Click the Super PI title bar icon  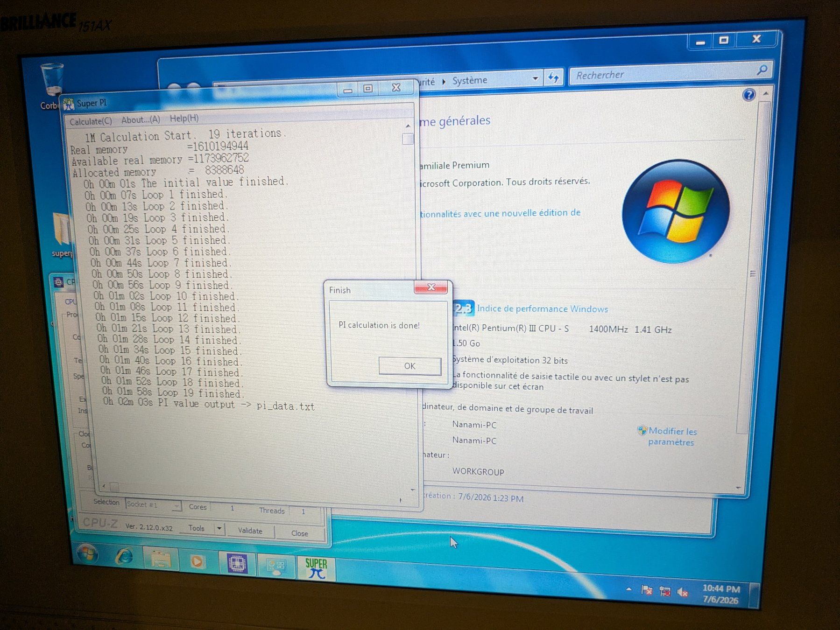(69, 104)
